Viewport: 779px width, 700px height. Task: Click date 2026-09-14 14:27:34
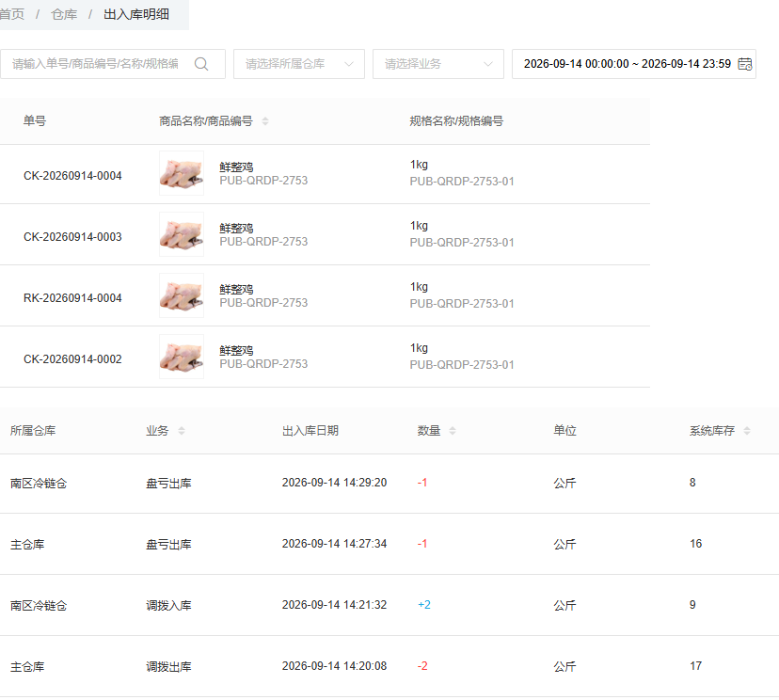(334, 544)
